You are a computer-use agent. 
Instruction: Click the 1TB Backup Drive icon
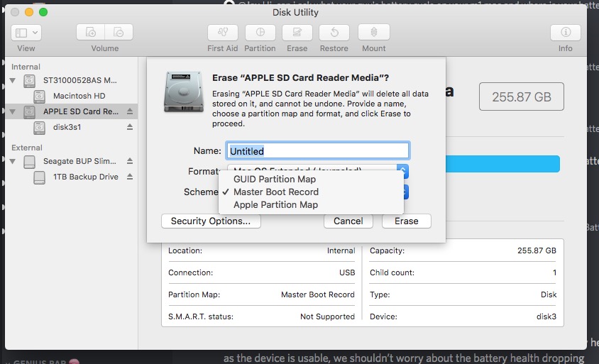[x=39, y=177]
